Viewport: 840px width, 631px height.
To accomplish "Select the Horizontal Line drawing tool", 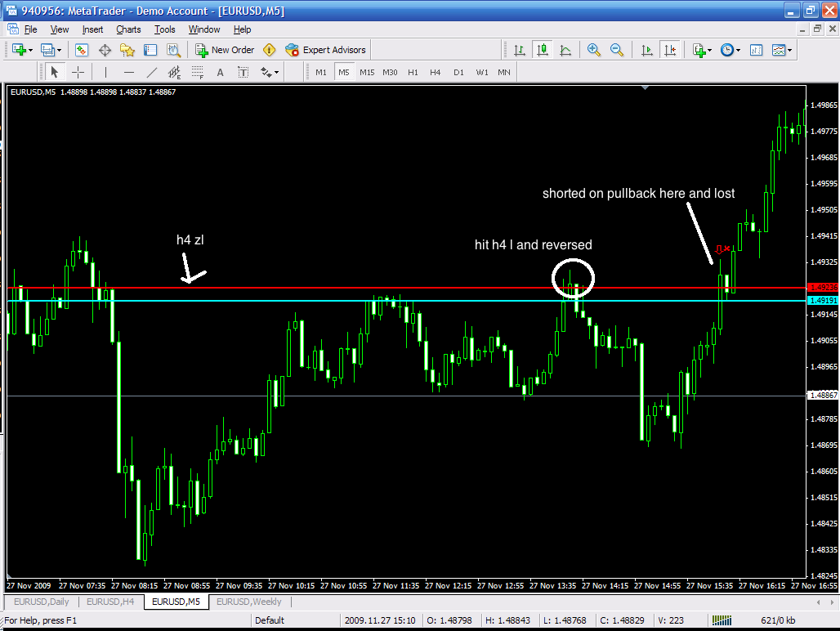I will pyautogui.click(x=128, y=72).
